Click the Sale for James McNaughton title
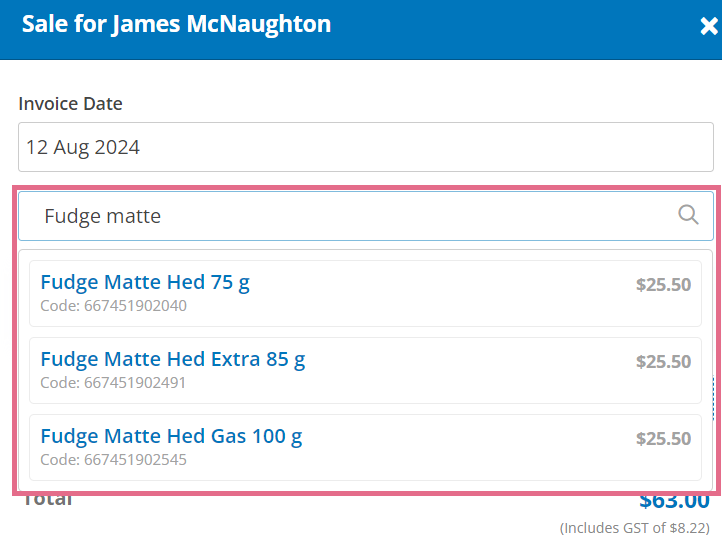722x543 pixels. tap(176, 24)
